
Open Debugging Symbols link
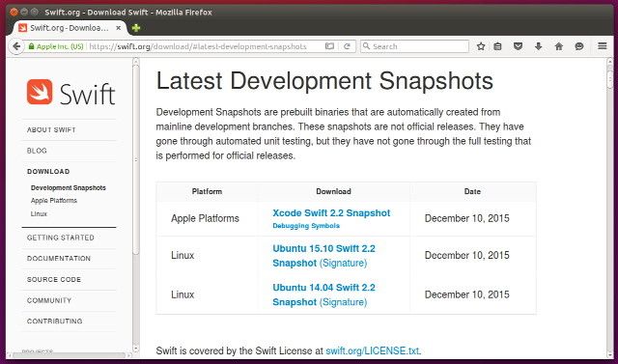point(306,226)
